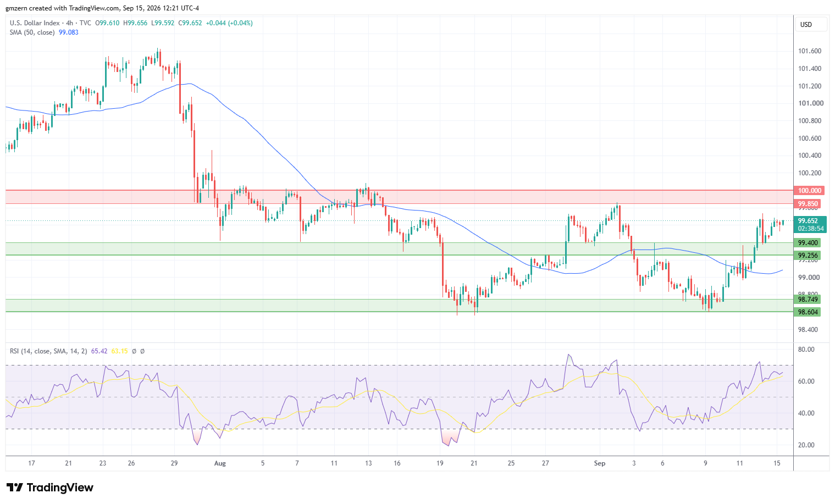The height and width of the screenshot is (504, 835).
Task: Click the 98.400 price scale label
Action: click(x=808, y=330)
